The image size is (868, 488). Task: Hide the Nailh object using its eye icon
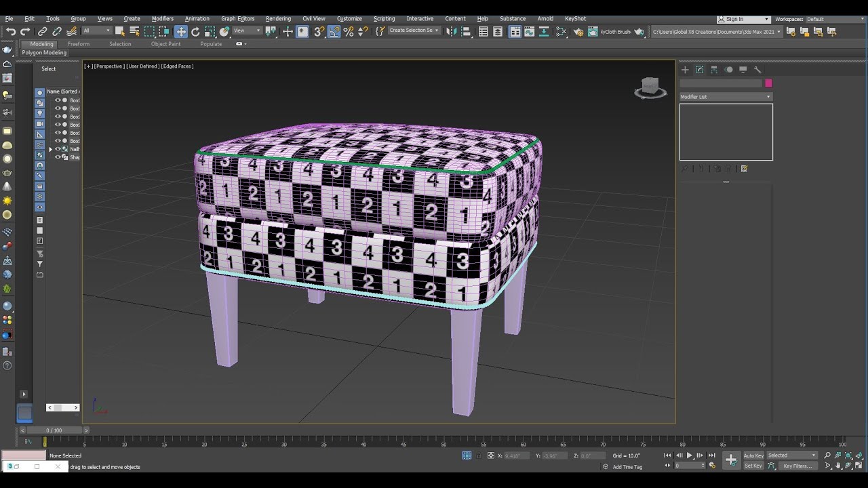58,149
